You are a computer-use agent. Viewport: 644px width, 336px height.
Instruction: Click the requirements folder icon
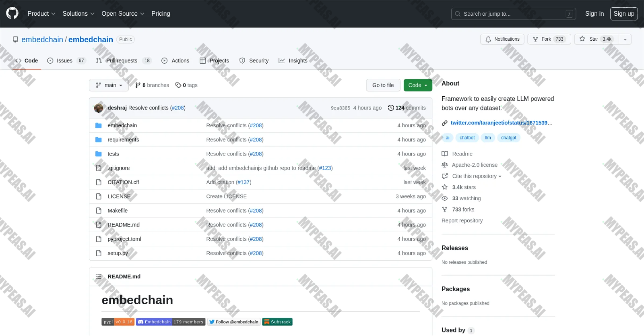click(99, 139)
